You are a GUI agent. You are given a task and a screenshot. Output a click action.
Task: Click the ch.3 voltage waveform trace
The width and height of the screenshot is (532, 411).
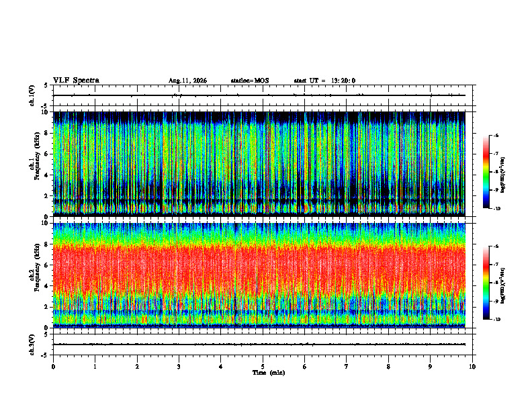pos(259,345)
